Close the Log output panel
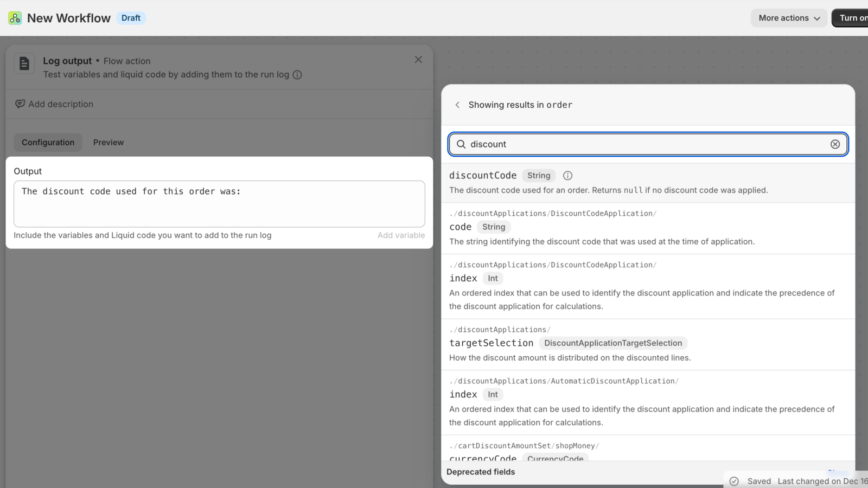Screen dimensions: 868x488 418,59
